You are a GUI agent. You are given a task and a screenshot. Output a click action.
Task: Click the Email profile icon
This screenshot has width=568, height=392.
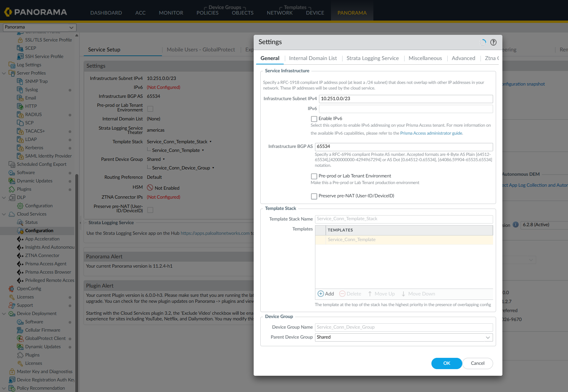click(20, 98)
